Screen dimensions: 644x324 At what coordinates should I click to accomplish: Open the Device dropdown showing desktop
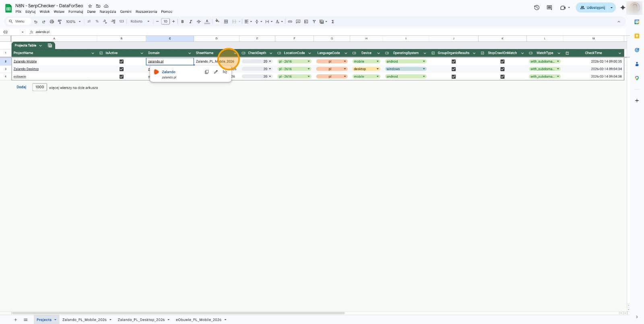pos(366,69)
